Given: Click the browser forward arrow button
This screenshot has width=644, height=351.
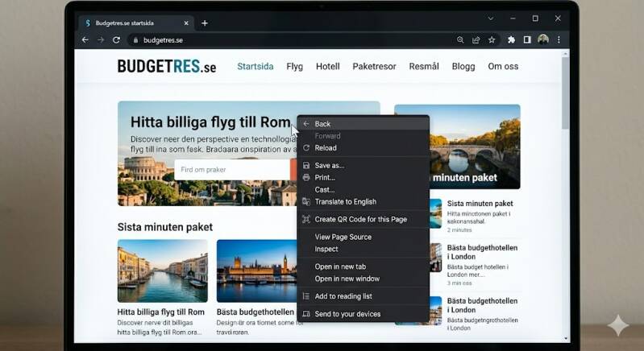Looking at the screenshot, I should 101,39.
